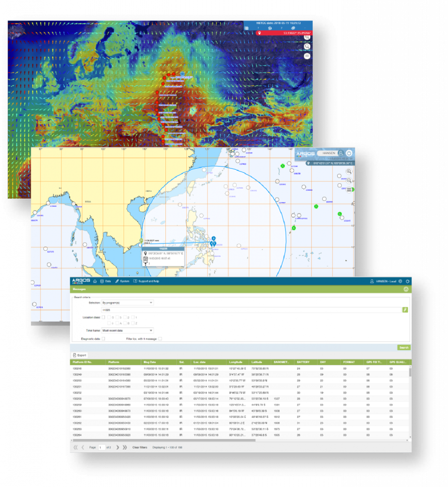
Task: Open the layers menu on the ARGOS map
Action: pos(349,190)
